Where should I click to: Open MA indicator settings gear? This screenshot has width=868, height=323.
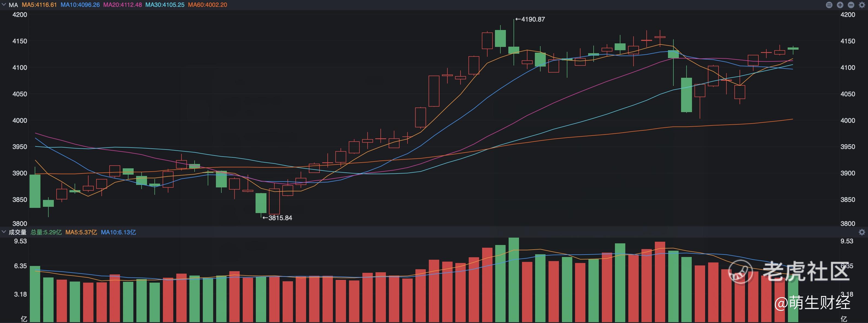tap(862, 5)
